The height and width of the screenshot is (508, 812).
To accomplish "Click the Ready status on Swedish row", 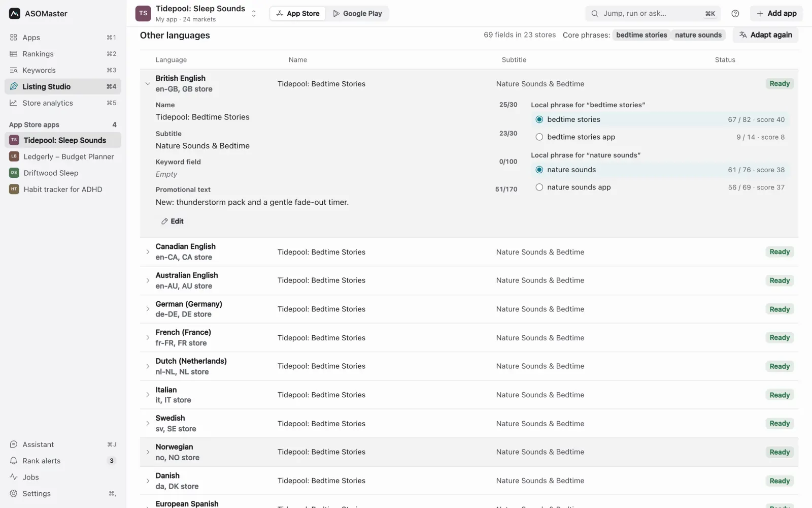I will point(780,424).
